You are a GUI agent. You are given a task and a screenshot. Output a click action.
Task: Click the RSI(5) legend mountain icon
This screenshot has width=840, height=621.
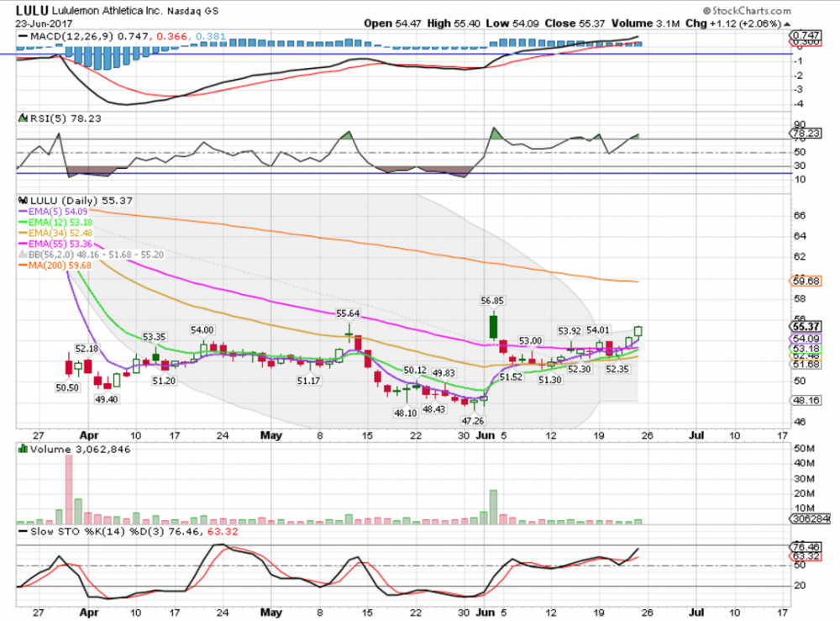[24, 118]
